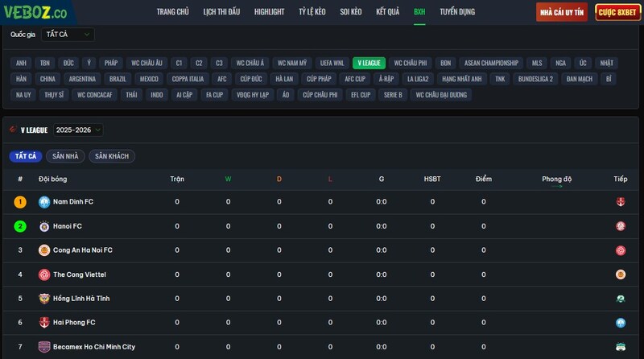
Task: Open Hai Phong FC team name
Action: click(x=74, y=323)
